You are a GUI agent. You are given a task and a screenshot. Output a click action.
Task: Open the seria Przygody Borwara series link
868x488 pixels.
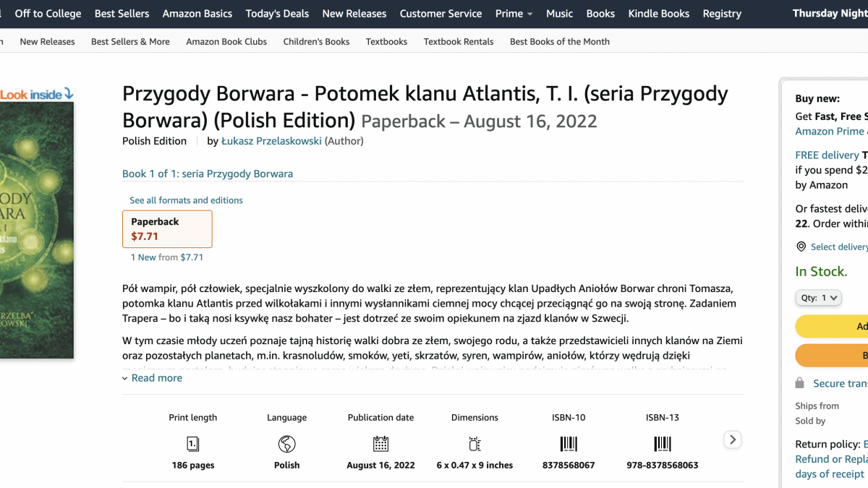tap(208, 174)
